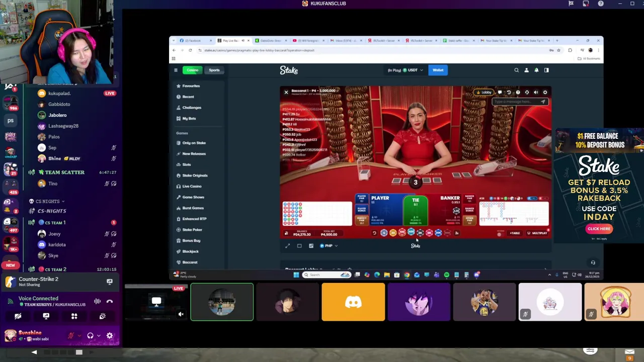Screen dimensions: 644x362
Task: Toggle Discord camera on
Action: (18, 316)
